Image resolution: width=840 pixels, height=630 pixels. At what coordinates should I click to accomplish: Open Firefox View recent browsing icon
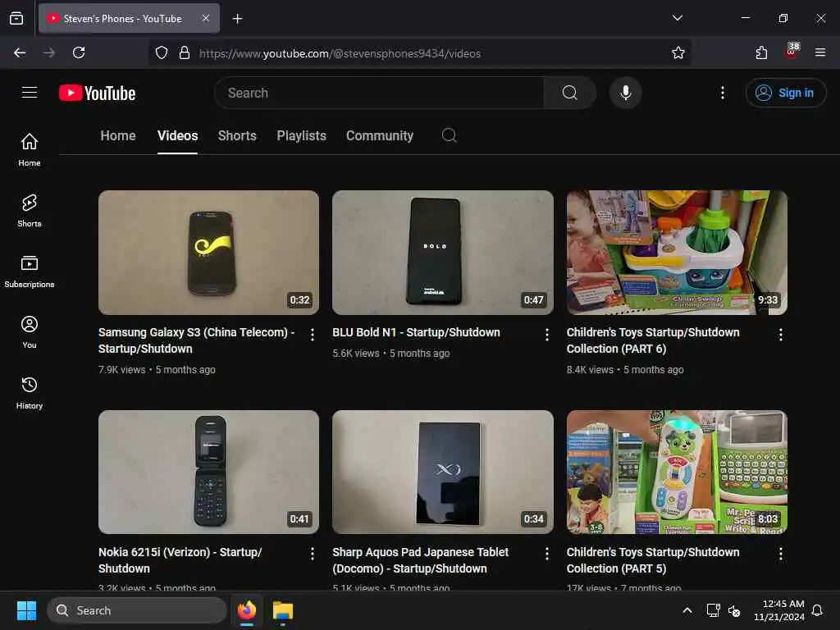[16, 18]
